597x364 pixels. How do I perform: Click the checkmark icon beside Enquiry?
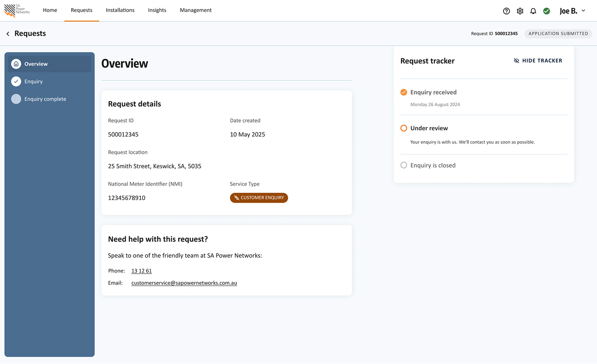click(x=16, y=82)
